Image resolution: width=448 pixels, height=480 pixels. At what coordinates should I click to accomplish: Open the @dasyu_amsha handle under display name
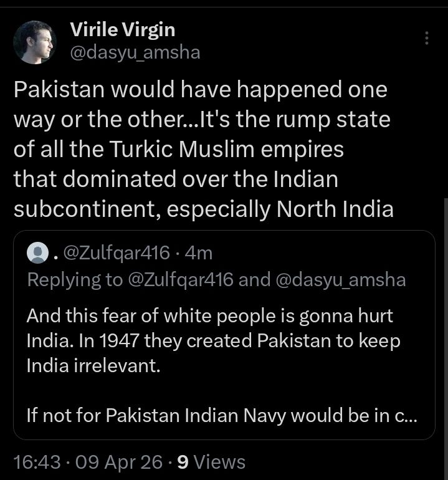(135, 52)
